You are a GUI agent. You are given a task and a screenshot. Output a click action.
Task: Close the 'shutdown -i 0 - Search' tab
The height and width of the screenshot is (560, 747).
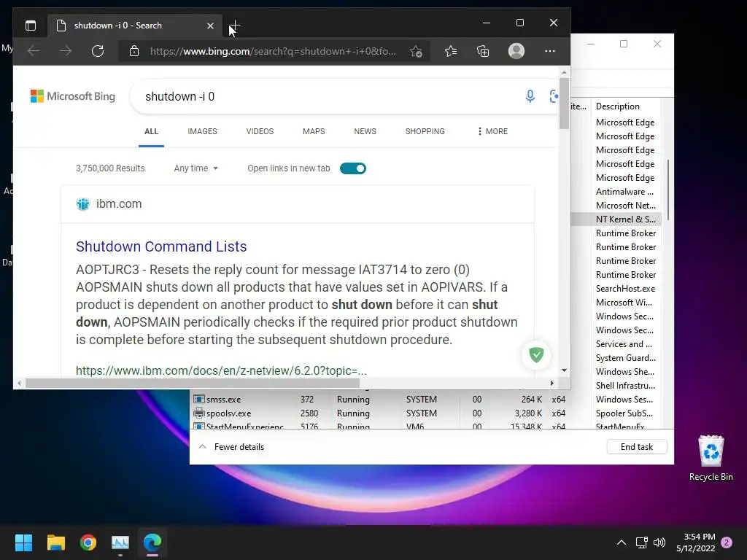click(x=210, y=26)
